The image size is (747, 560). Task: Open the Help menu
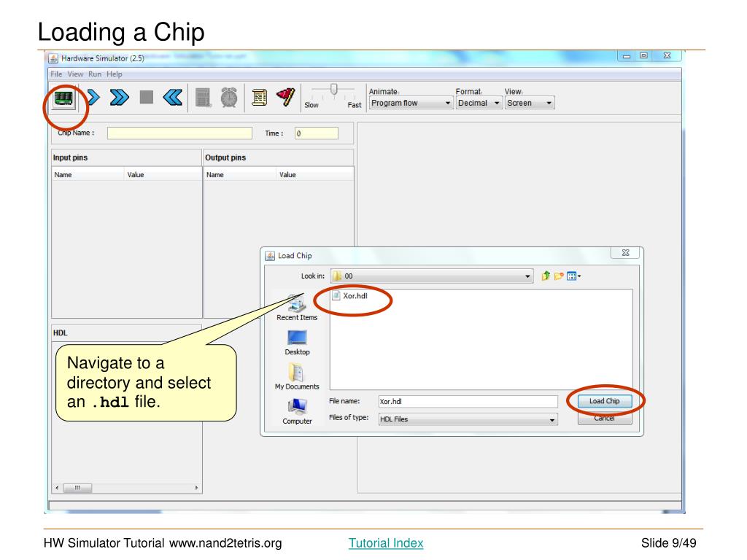point(115,74)
